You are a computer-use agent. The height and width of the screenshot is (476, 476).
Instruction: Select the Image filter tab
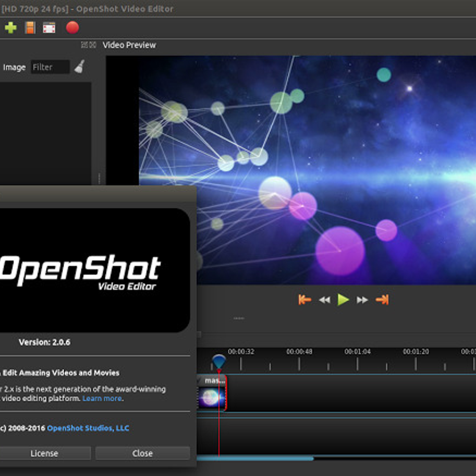[x=14, y=67]
